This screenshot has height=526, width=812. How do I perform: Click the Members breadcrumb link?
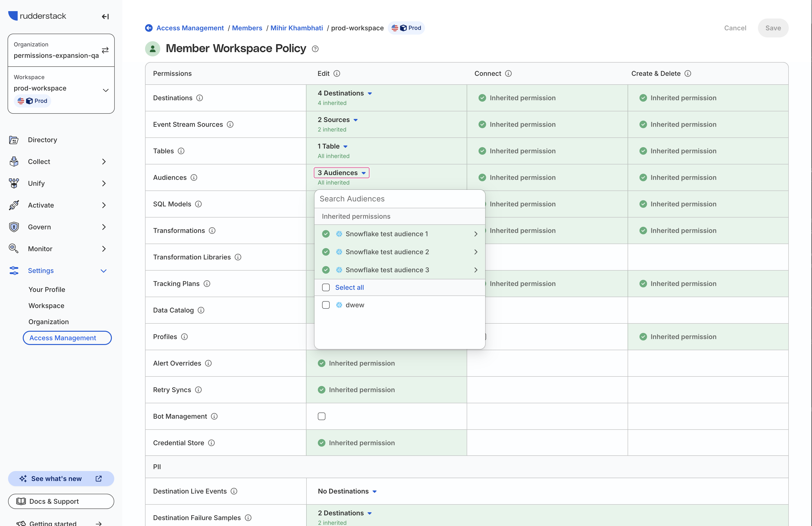[x=247, y=28]
